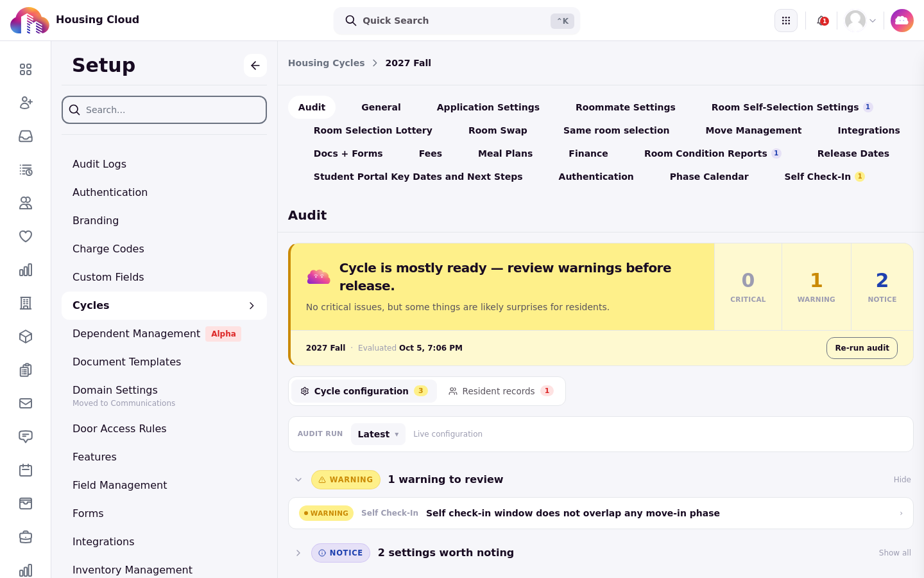
Task: Click the pink cloud assistant icon in header
Action: [902, 21]
